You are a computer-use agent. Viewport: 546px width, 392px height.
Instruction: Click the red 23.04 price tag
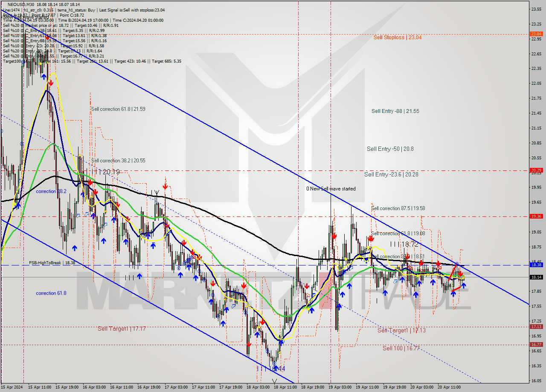(x=536, y=34)
